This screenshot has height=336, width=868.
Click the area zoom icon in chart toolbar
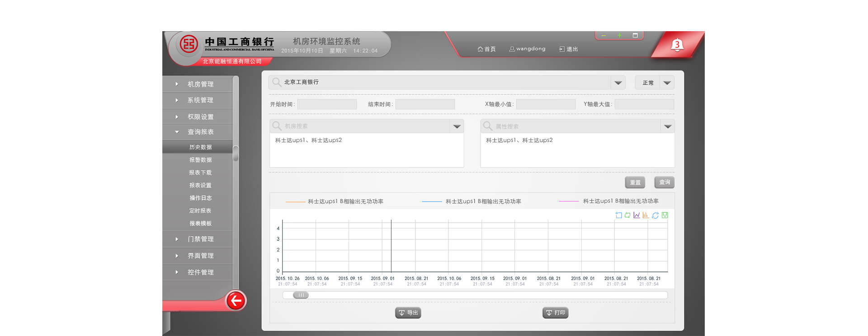point(618,215)
